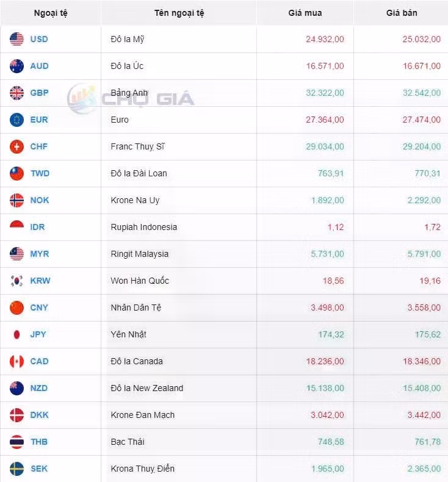Click the Australian flag icon
Screen dimensions: 448x482
(x=16, y=66)
